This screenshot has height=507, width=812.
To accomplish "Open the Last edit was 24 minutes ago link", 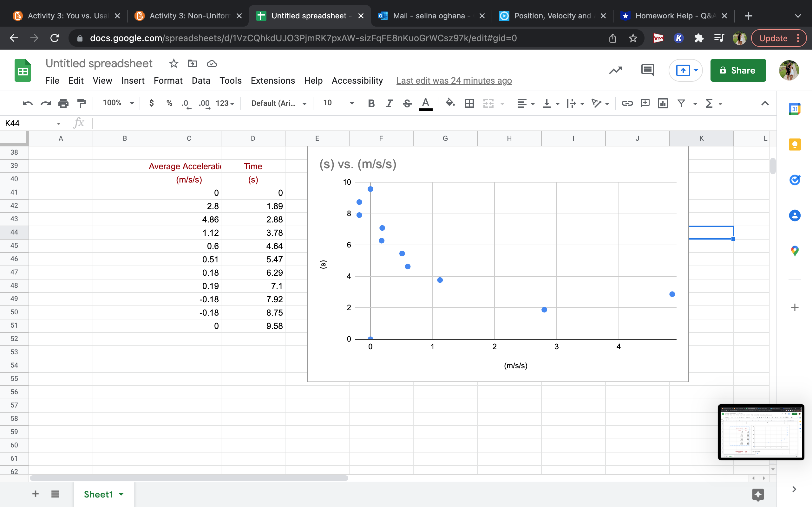I will (454, 80).
